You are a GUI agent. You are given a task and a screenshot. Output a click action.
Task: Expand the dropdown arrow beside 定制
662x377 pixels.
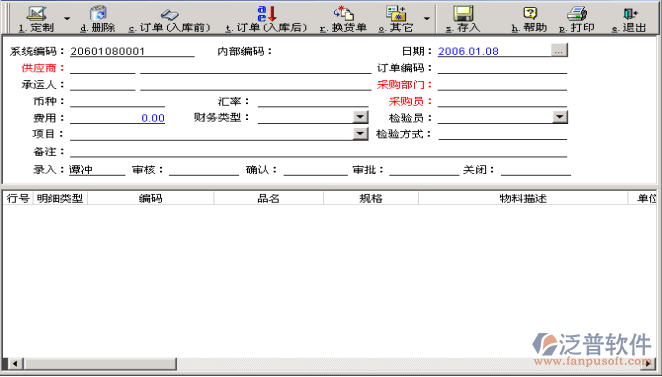click(x=67, y=18)
